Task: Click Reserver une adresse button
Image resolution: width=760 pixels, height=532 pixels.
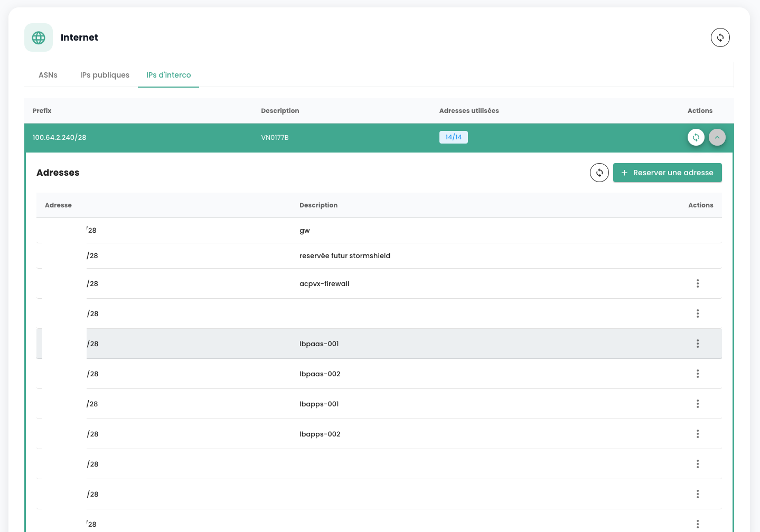Action: point(667,173)
